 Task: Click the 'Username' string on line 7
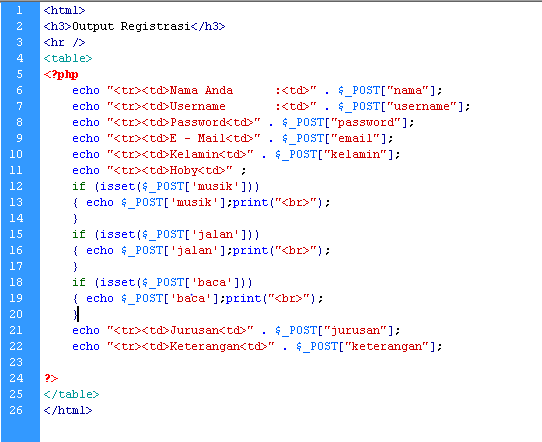[x=198, y=106]
